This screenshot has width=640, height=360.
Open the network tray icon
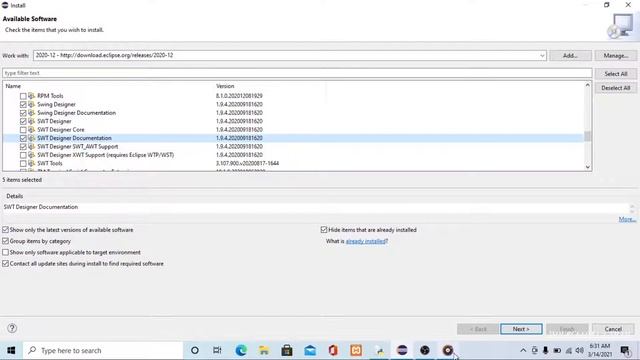(x=568, y=350)
